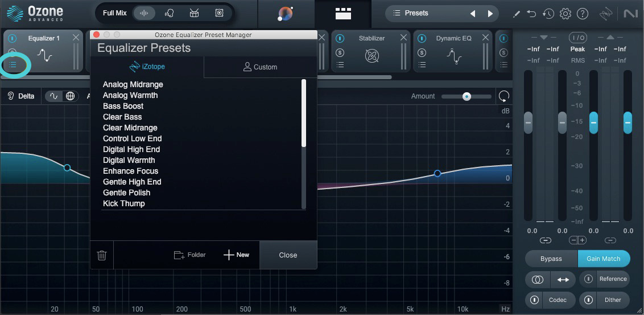
Task: Switch to the iZotope presets tab
Action: pyautogui.click(x=147, y=67)
